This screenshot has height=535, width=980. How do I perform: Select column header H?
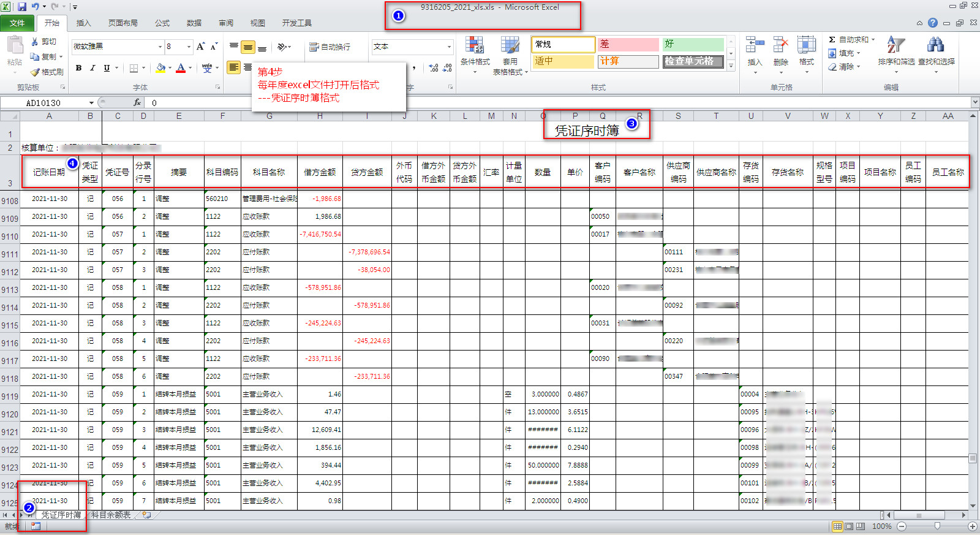(x=320, y=116)
